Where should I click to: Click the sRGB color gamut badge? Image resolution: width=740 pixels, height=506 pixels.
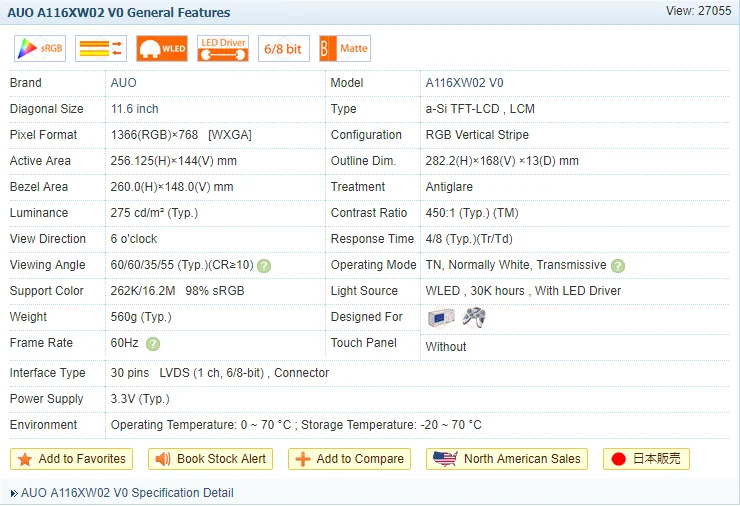coord(40,49)
